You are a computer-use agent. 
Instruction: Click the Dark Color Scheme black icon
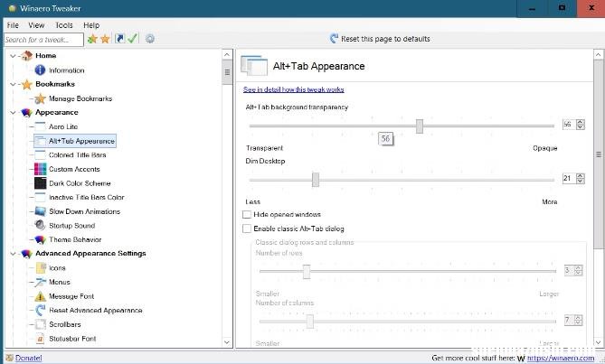40,183
